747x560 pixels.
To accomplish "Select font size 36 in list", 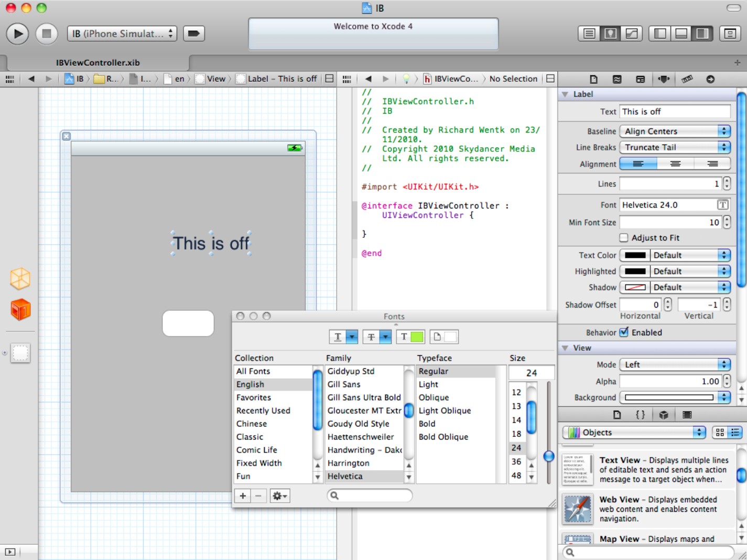I will click(x=517, y=462).
